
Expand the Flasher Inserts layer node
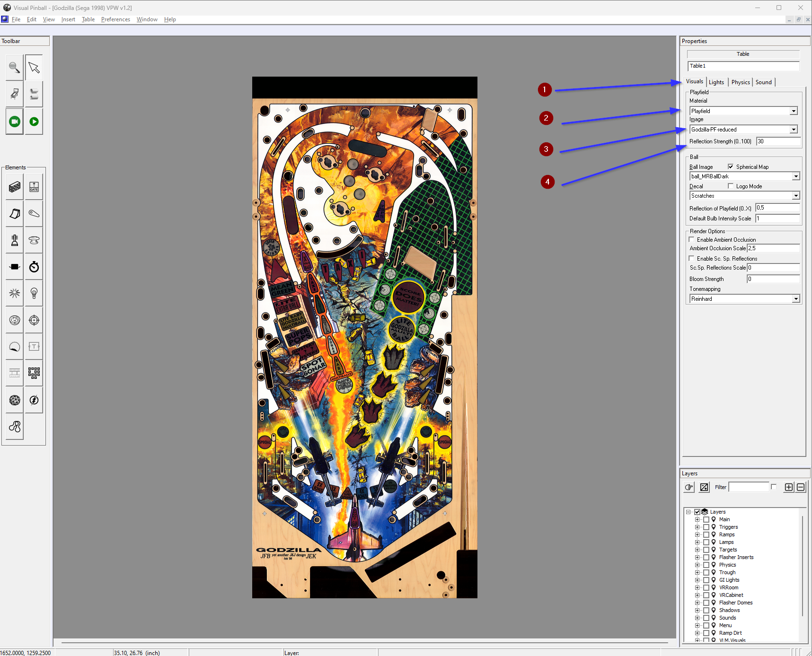coord(697,557)
